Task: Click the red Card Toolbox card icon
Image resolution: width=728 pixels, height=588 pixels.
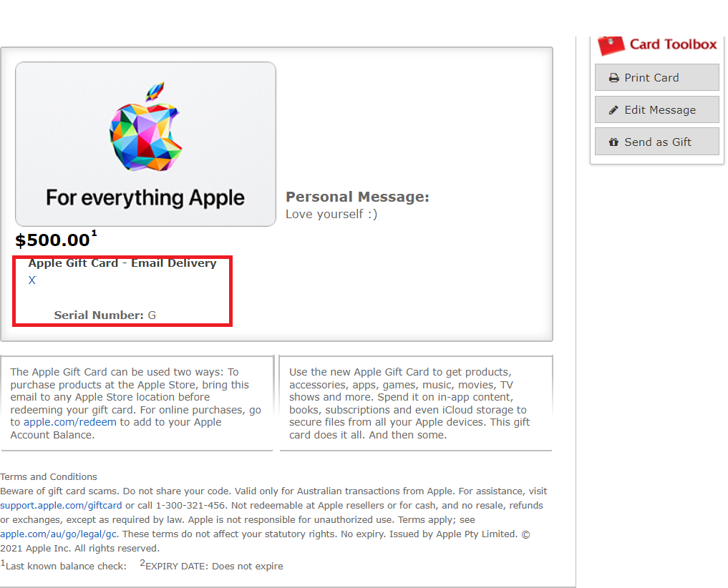Action: tap(611, 46)
